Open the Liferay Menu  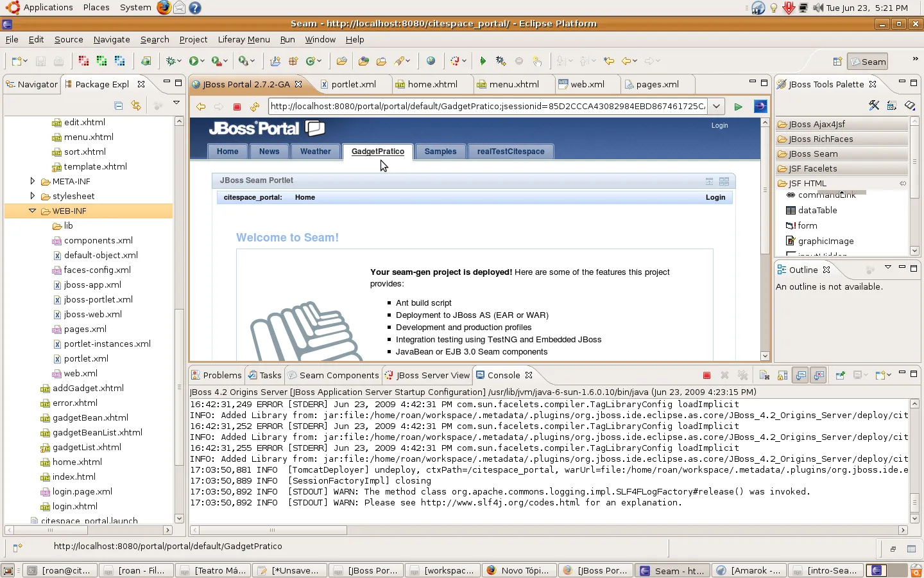tap(243, 39)
